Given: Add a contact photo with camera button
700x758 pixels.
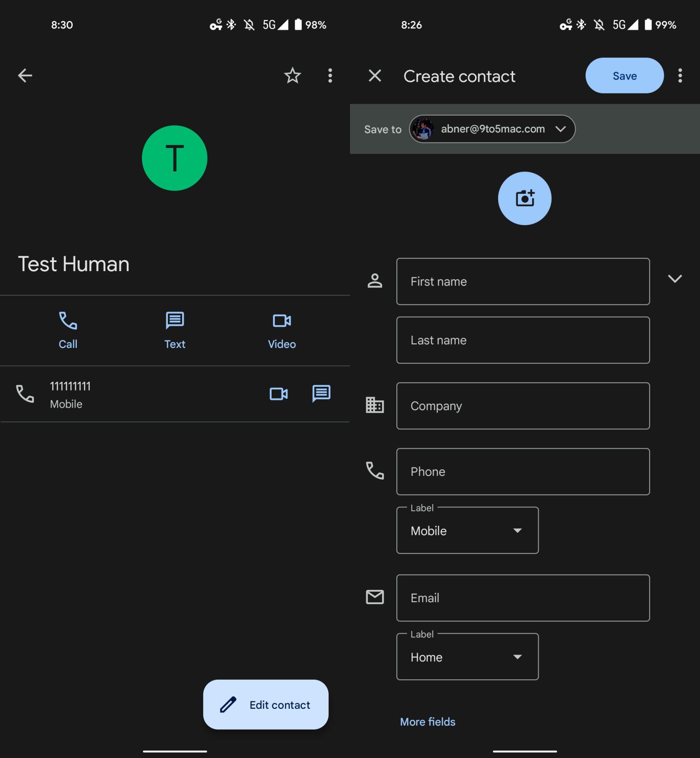Looking at the screenshot, I should 525,199.
